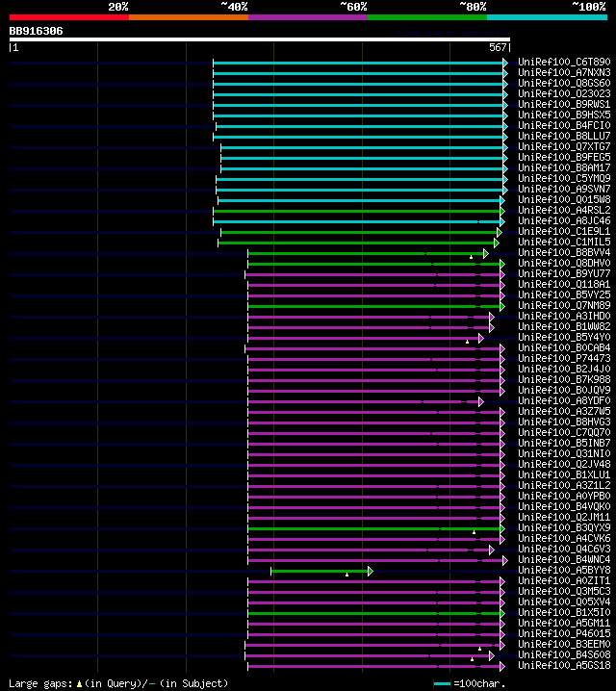Select the query name BB916306
The height and width of the screenshot is (691, 616).
(37, 31)
